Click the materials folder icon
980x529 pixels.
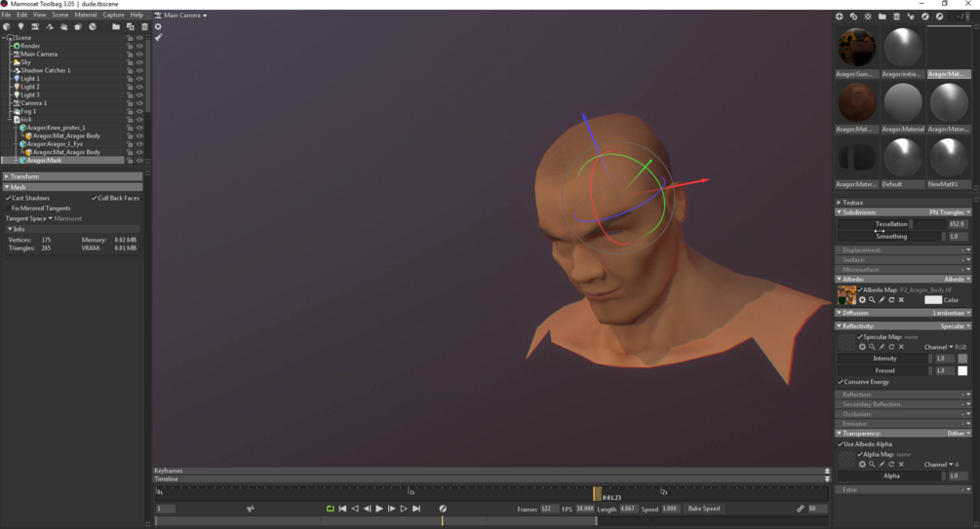[x=882, y=17]
